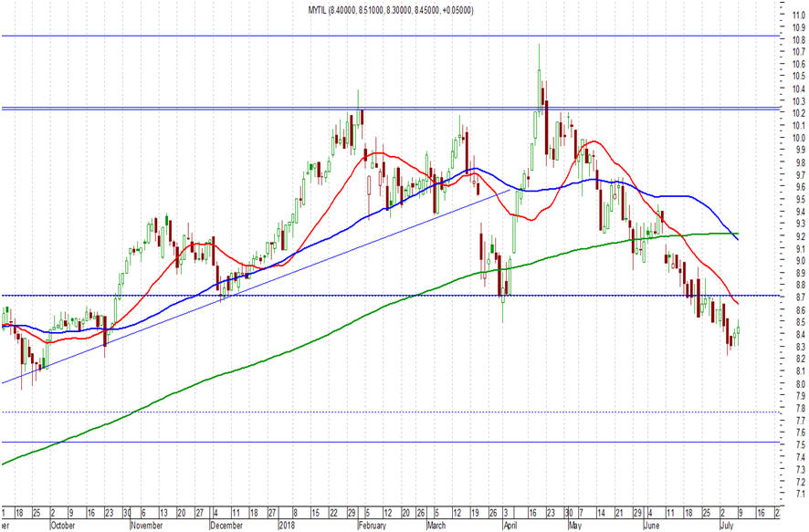The width and height of the screenshot is (809, 532).
Task: Select the November month label
Action: coord(146,526)
